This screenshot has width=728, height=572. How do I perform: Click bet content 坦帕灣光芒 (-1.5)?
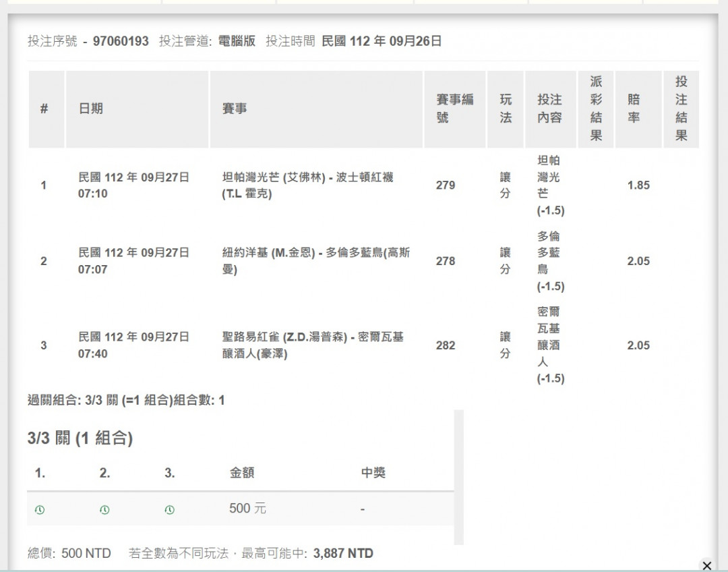point(551,185)
